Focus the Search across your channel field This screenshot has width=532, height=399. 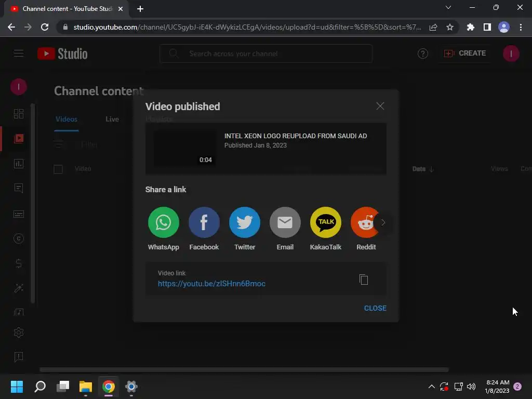click(x=266, y=54)
